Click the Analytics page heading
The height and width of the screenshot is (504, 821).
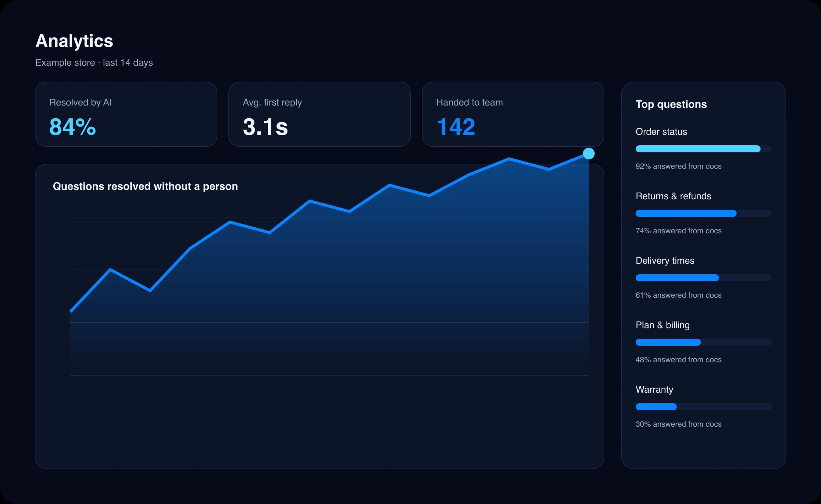click(74, 41)
